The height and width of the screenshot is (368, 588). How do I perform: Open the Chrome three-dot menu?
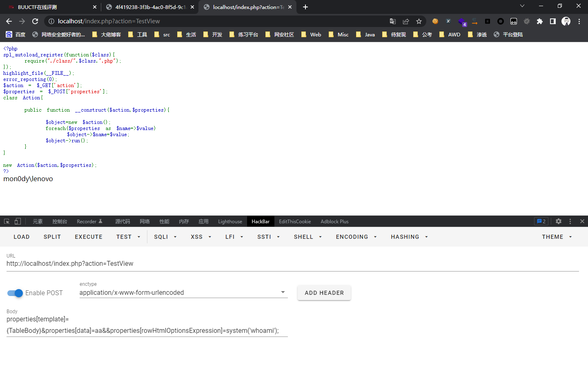click(x=579, y=21)
